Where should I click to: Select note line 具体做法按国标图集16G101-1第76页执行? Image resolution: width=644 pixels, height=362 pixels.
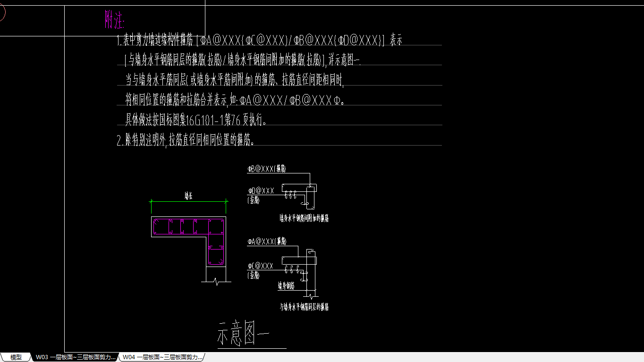pos(196,120)
